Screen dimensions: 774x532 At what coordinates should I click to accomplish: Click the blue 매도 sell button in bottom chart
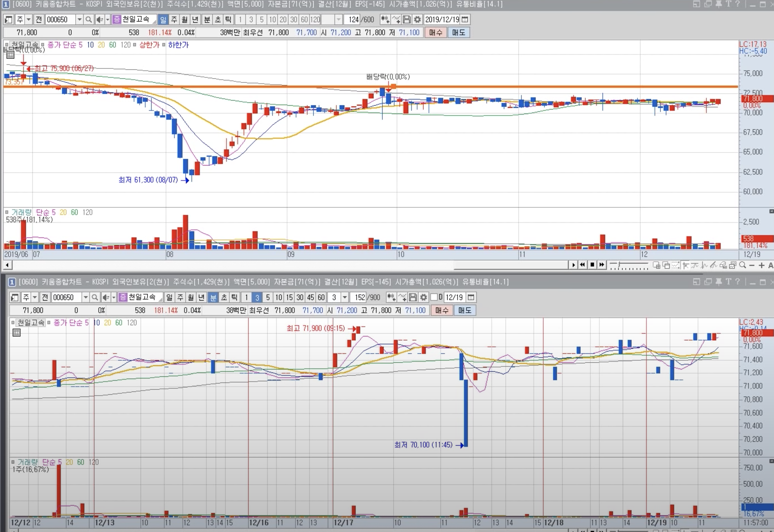pyautogui.click(x=465, y=310)
